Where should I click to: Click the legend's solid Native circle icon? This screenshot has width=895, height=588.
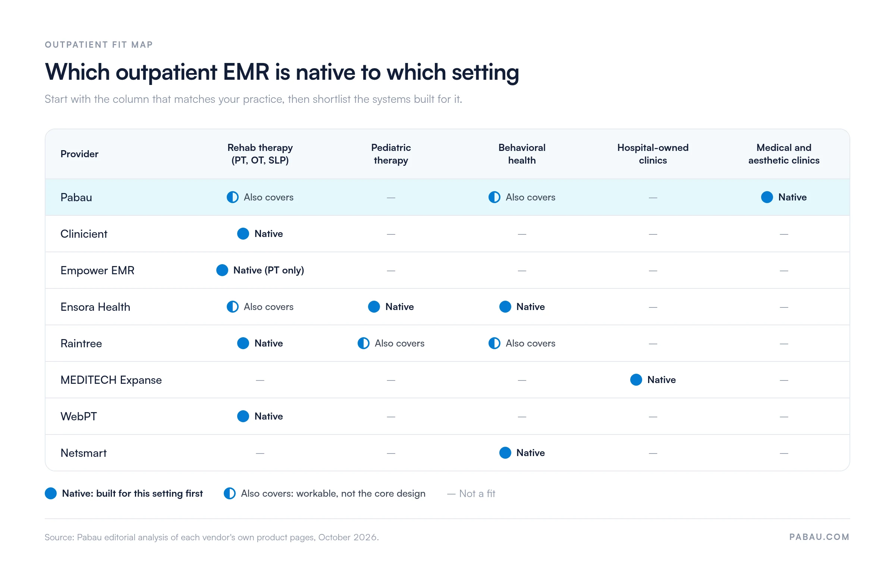pyautogui.click(x=51, y=493)
